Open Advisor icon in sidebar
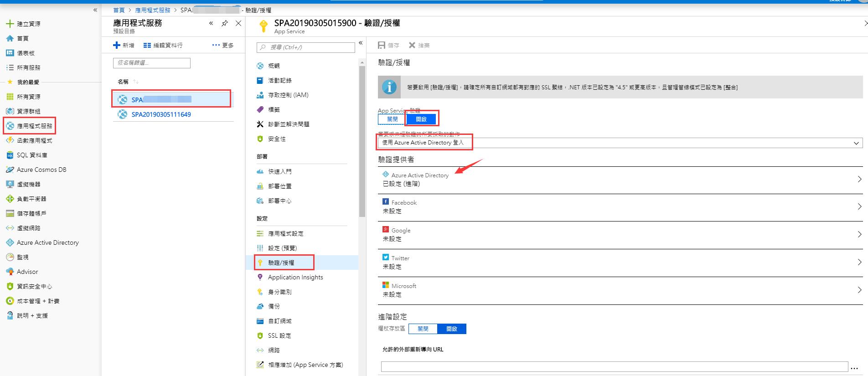The image size is (868, 376). [10, 272]
